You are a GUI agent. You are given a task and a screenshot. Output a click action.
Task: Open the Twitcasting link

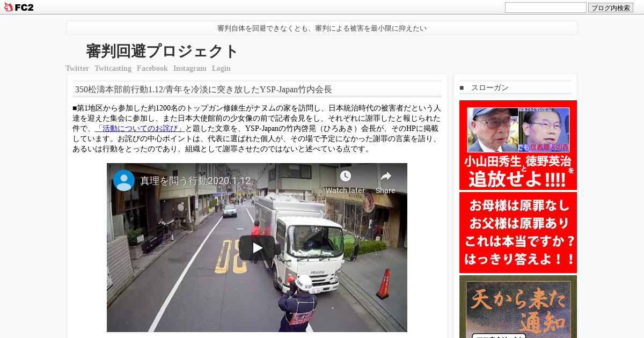pos(113,69)
